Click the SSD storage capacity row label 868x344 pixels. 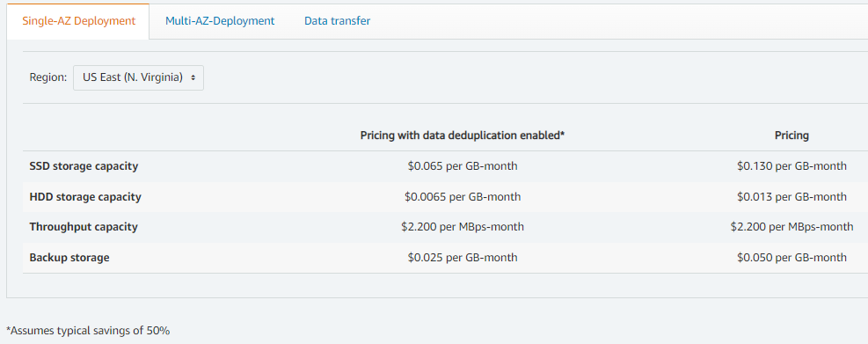coord(84,166)
